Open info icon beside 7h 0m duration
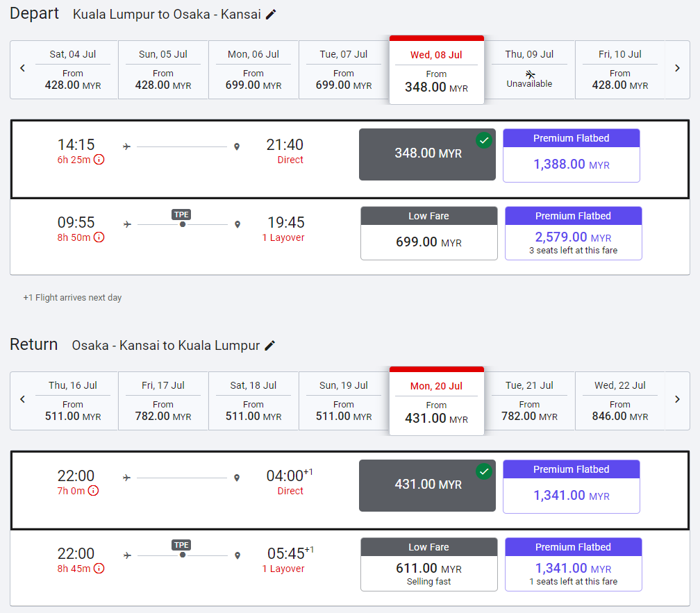 click(93, 491)
